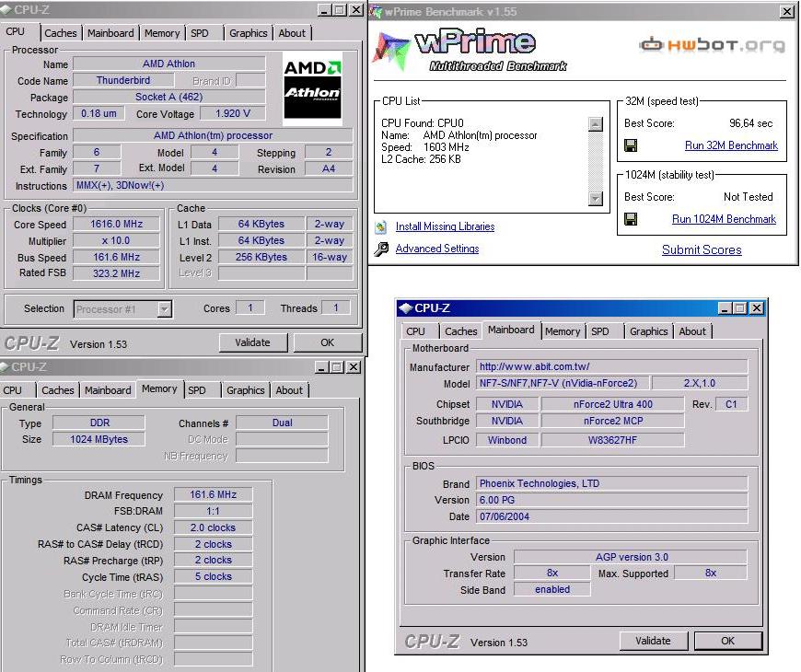Click the Size 1024 MBytes memory field

tap(99, 439)
